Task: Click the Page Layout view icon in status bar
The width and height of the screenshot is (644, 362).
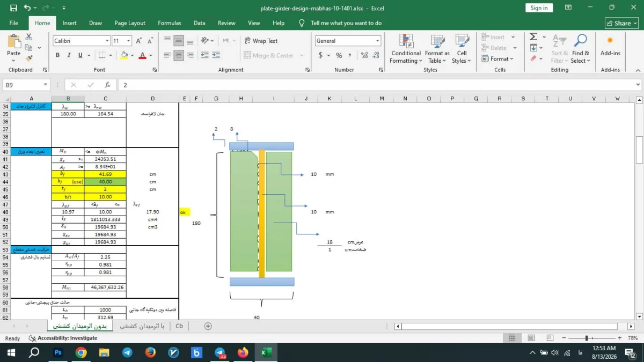Action: pos(531,338)
